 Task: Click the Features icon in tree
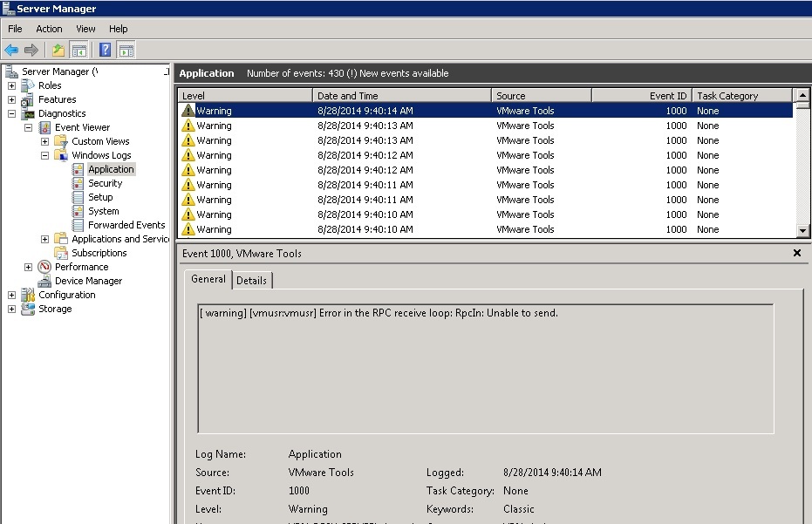(x=27, y=99)
